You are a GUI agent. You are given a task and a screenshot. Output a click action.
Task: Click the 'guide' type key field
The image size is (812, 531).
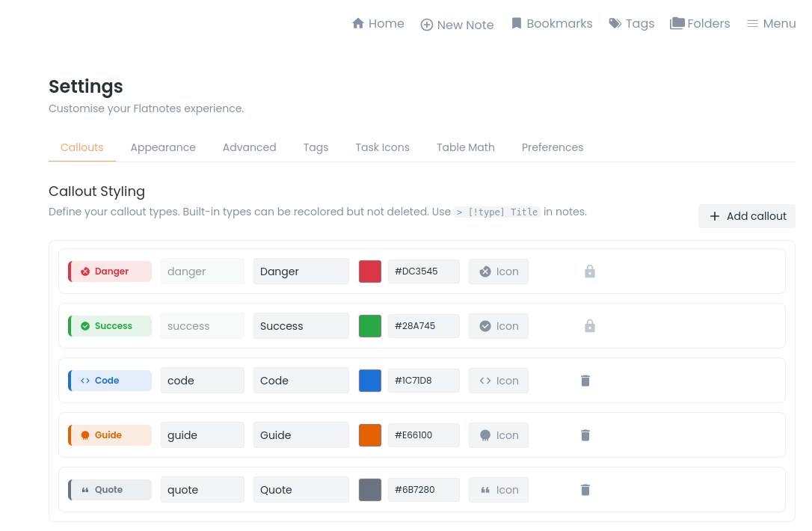pyautogui.click(x=203, y=435)
